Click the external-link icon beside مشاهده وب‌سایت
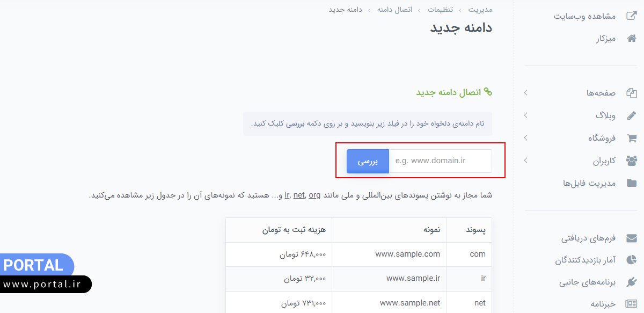This screenshot has width=644, height=313. pos(632,16)
